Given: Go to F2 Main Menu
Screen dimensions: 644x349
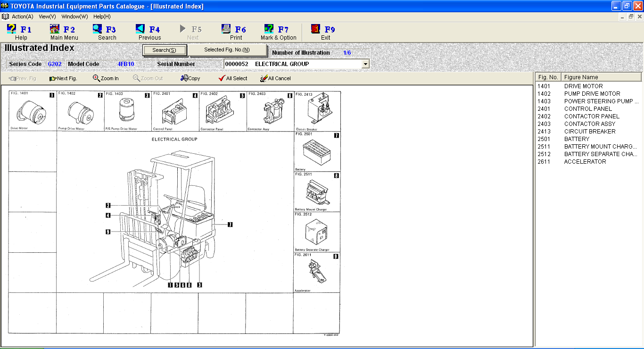Looking at the screenshot, I should pyautogui.click(x=64, y=33).
